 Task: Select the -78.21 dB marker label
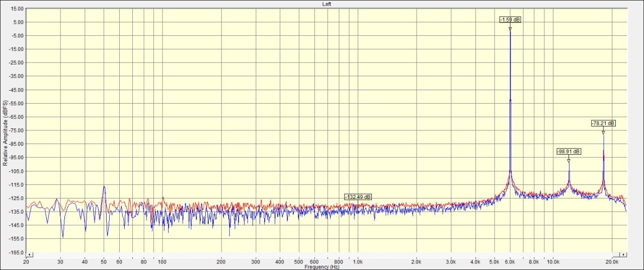coord(603,123)
